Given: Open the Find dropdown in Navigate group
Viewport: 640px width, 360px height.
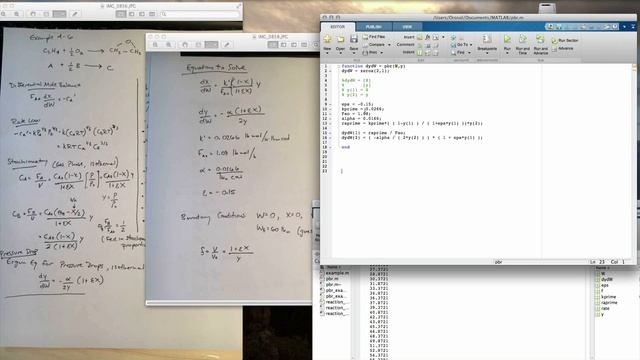Looking at the screenshot, I should coord(460,53).
